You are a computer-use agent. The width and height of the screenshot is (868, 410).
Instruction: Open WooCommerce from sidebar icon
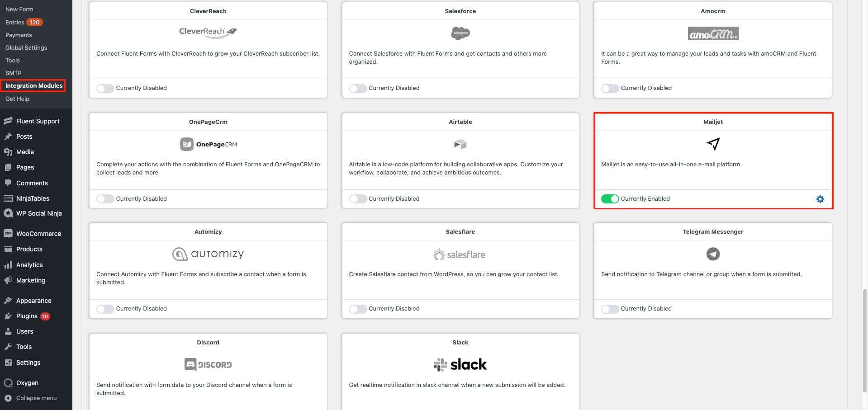[8, 234]
